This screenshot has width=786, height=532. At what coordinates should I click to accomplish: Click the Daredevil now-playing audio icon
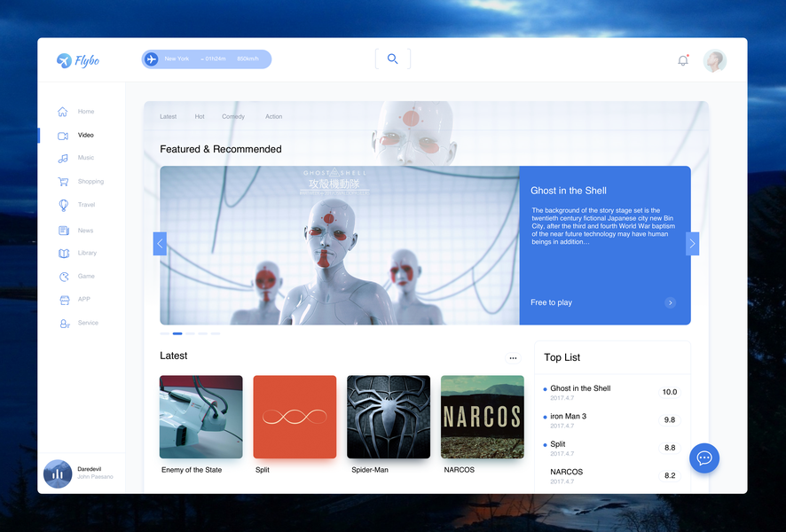58,473
